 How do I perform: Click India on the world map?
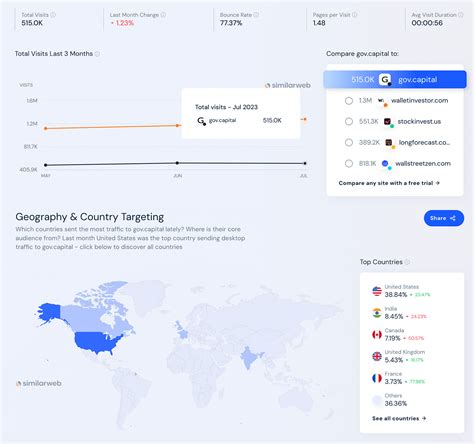tap(248, 358)
